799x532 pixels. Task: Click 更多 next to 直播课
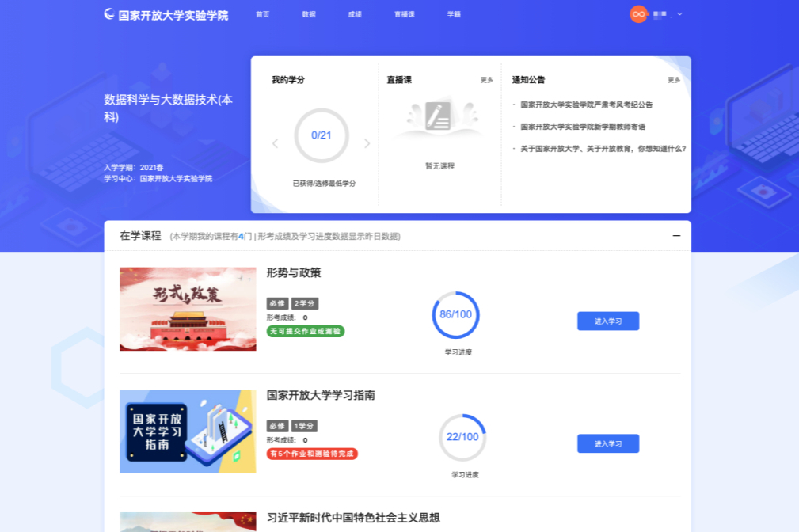coord(487,80)
